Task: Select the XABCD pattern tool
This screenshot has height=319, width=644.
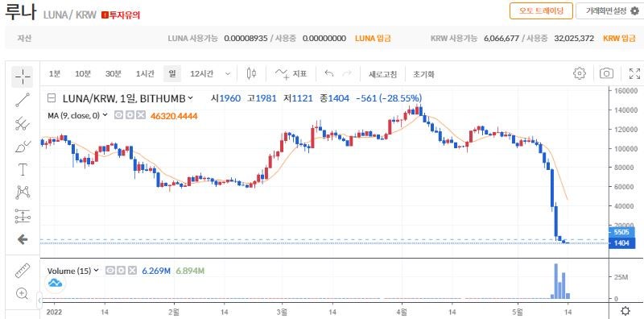Action: click(23, 192)
